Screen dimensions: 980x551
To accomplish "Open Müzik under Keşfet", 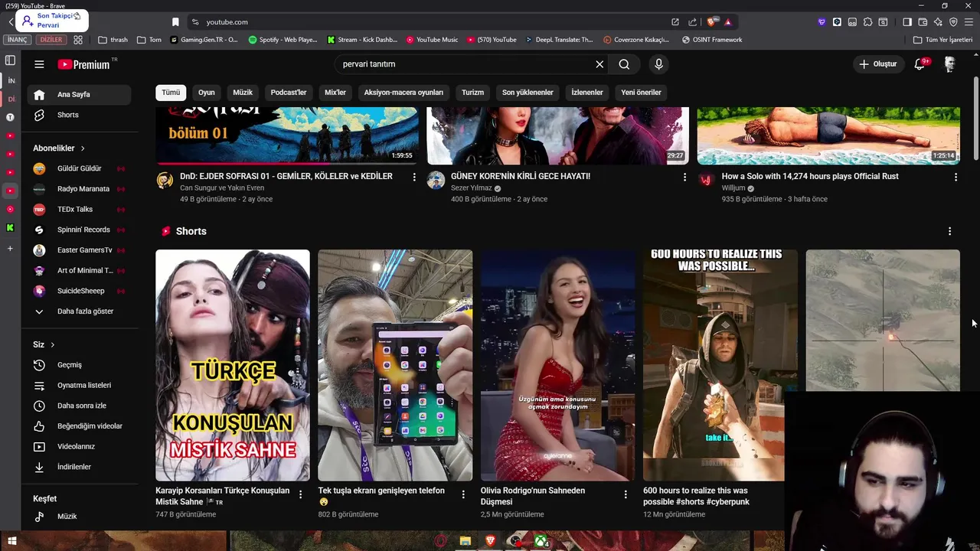I will pos(80,517).
